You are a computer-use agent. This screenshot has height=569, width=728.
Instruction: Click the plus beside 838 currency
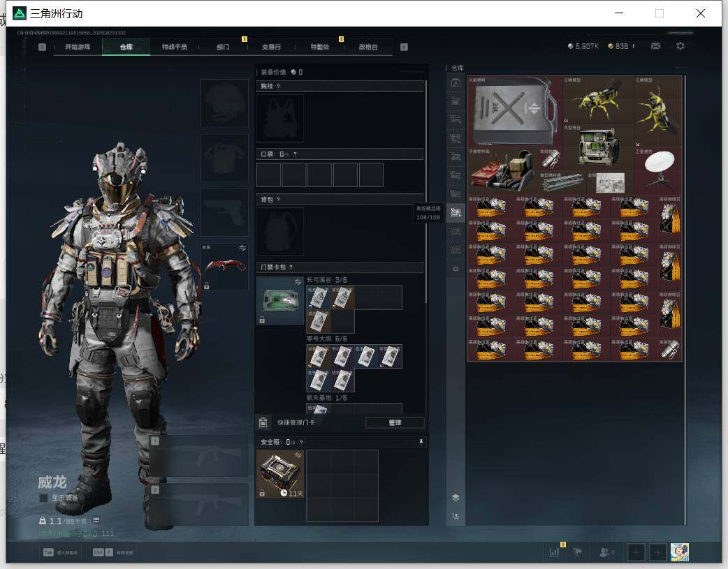point(633,46)
